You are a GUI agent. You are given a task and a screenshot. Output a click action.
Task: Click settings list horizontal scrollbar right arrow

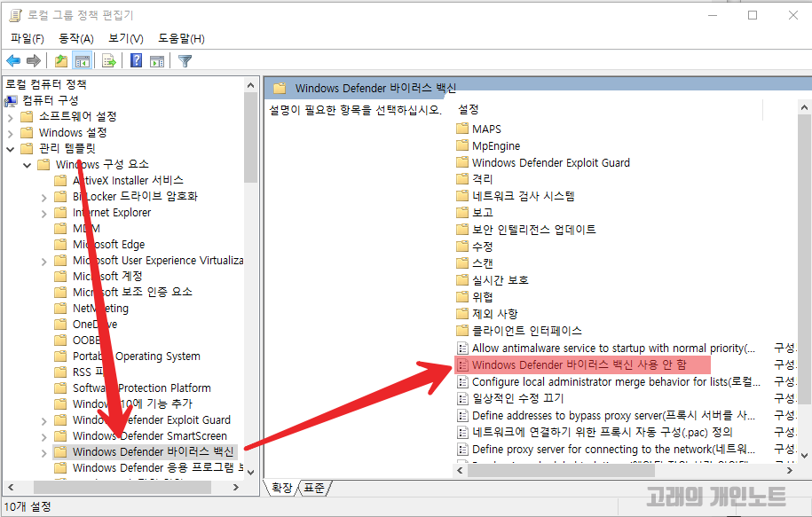click(789, 470)
